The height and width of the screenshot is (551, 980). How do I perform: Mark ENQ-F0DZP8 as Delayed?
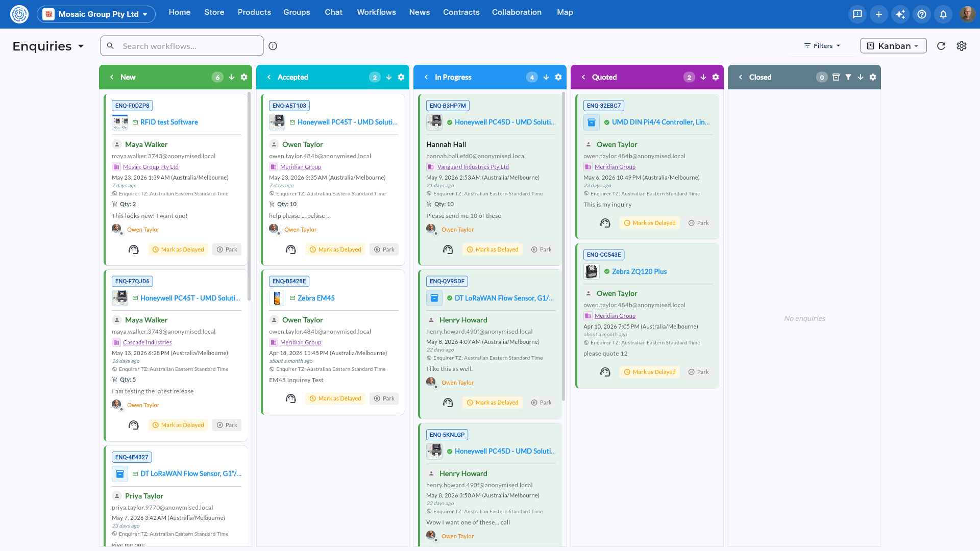pos(178,249)
